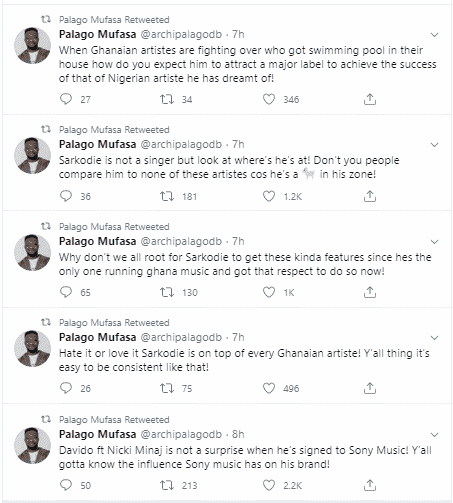This screenshot has width=453, height=503.
Task: Share the Ghanaian artistes swimming pool tweet
Action: point(370,99)
